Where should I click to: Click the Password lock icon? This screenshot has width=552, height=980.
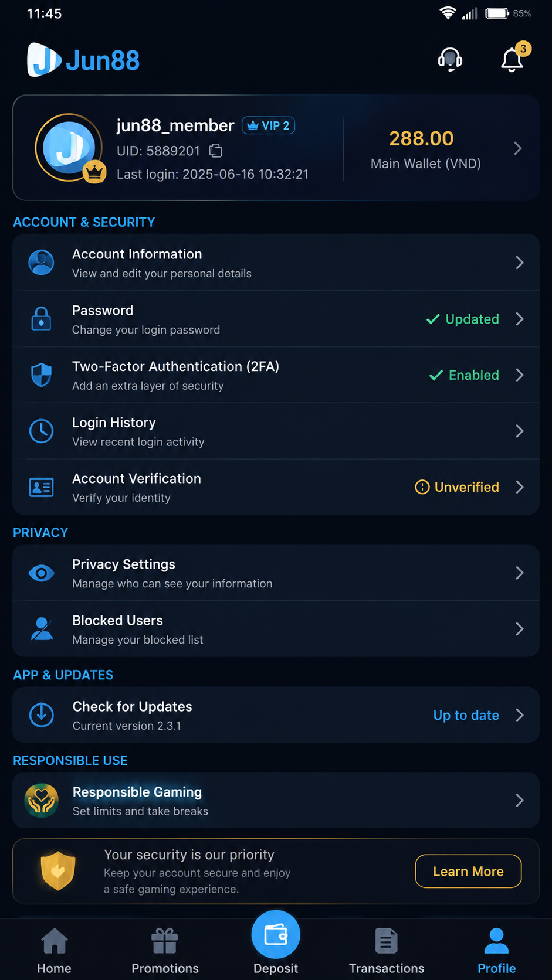[x=41, y=319]
